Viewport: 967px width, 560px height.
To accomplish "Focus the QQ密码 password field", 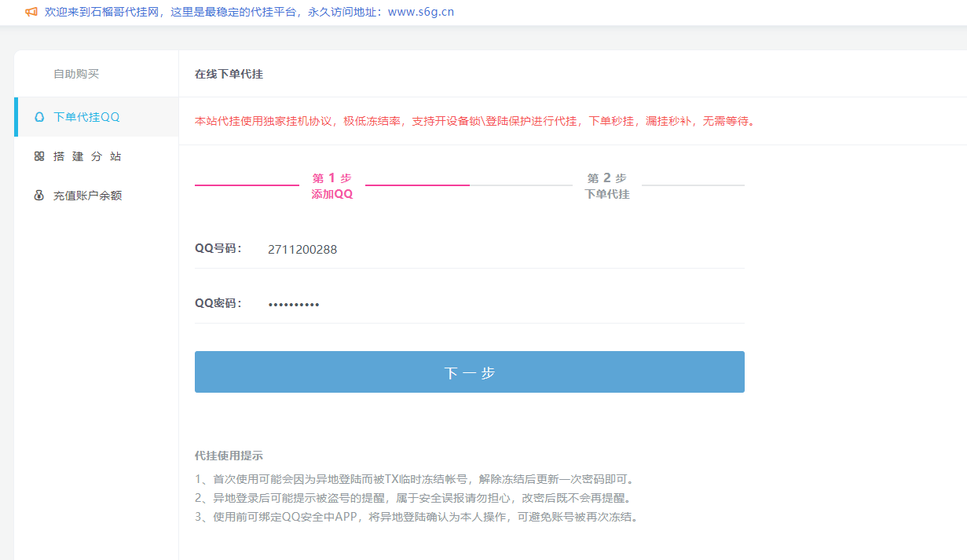I will [x=503, y=304].
